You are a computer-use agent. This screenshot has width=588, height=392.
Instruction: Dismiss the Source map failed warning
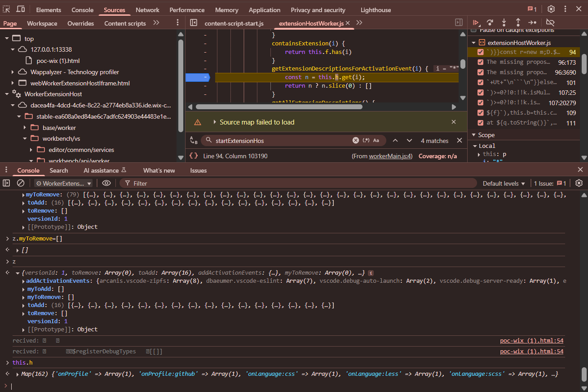[454, 122]
